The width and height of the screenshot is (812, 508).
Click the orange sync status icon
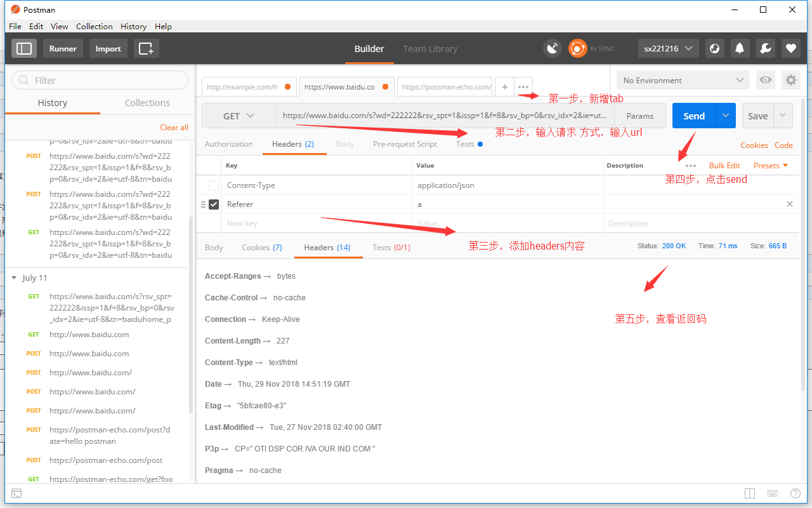(x=577, y=48)
